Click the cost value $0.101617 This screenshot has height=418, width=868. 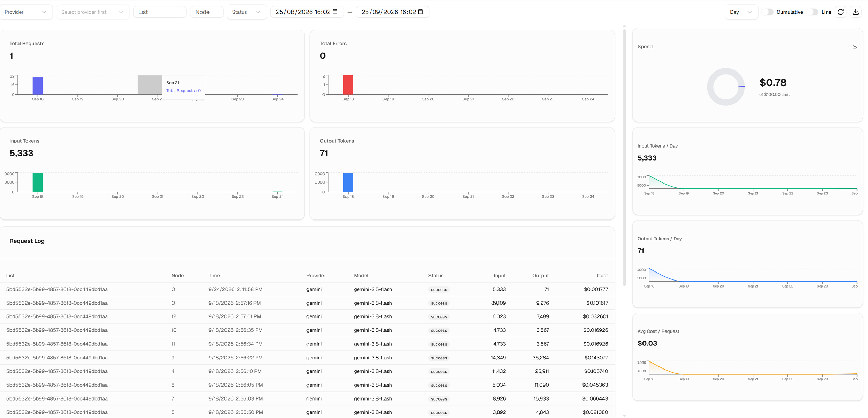(597, 303)
